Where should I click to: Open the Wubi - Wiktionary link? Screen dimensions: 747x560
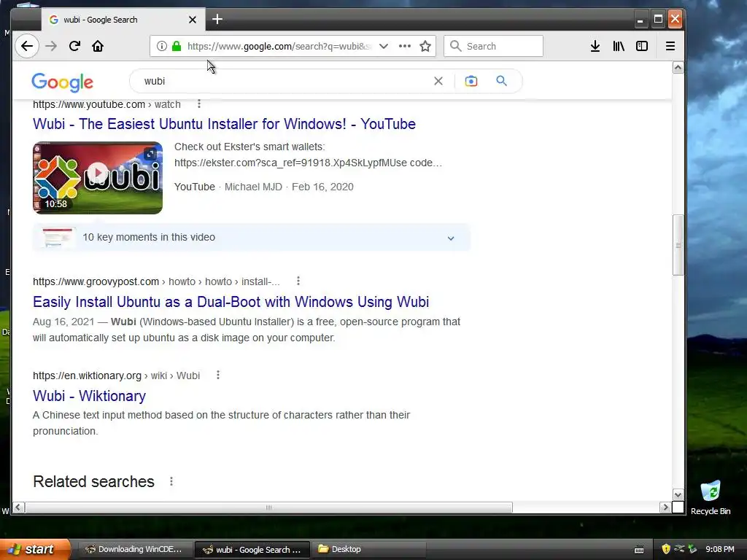(90, 396)
